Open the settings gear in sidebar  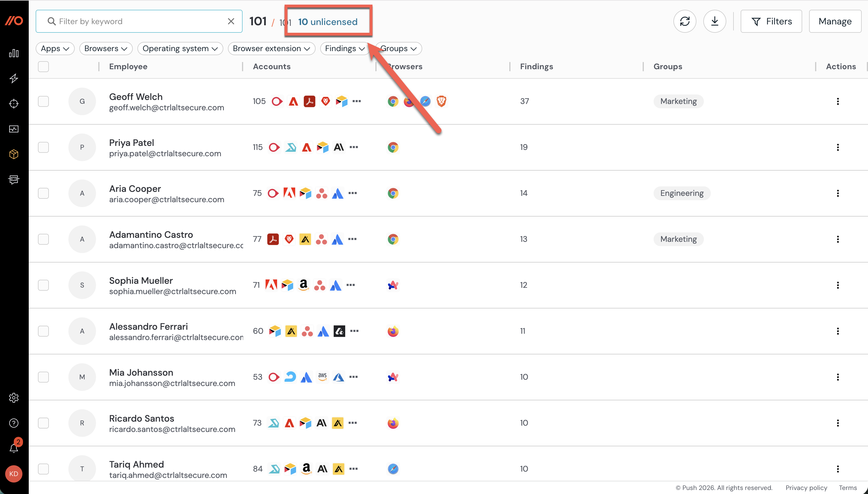click(14, 398)
